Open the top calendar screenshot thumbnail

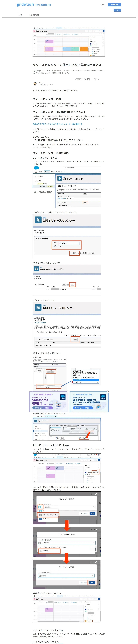point(69,42)
